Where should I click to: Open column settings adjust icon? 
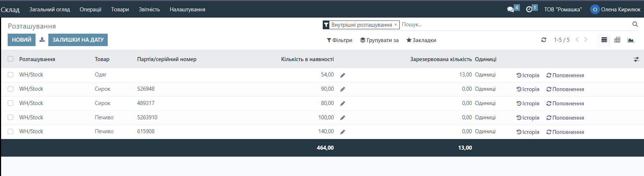tap(636, 59)
